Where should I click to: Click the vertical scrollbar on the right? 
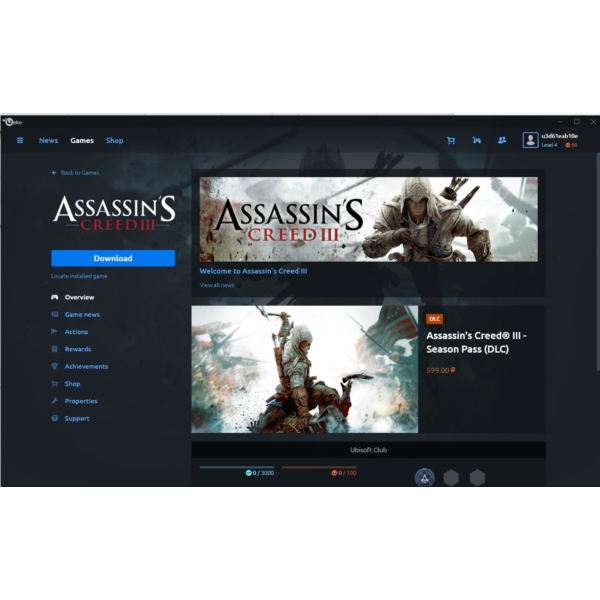[598, 262]
